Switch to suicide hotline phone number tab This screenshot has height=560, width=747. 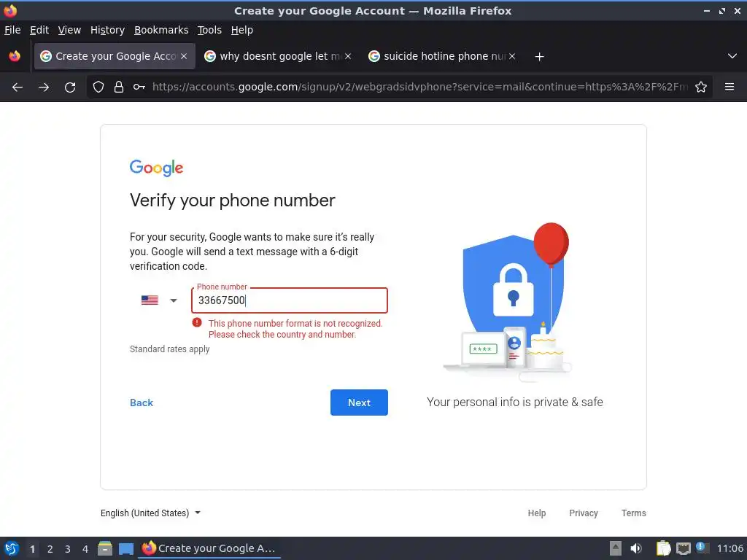442,56
